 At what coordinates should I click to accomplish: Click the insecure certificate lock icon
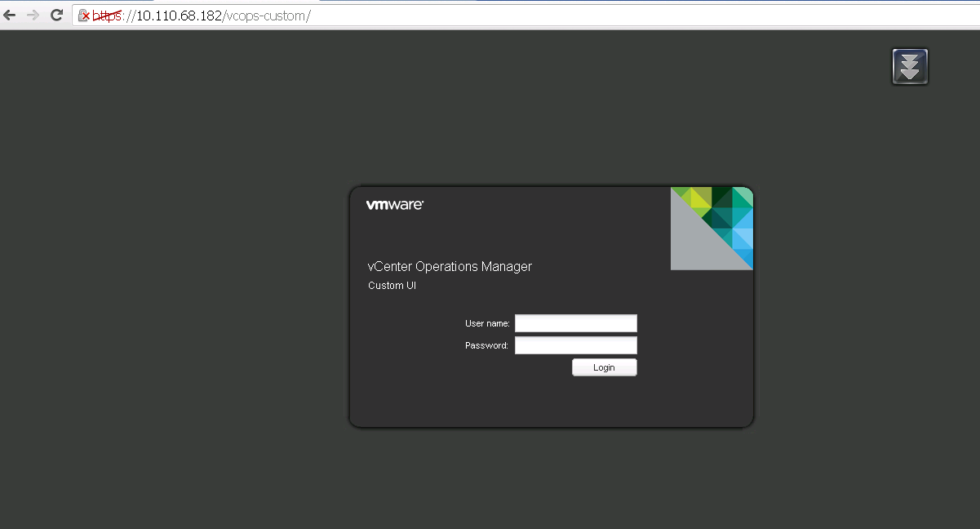83,16
